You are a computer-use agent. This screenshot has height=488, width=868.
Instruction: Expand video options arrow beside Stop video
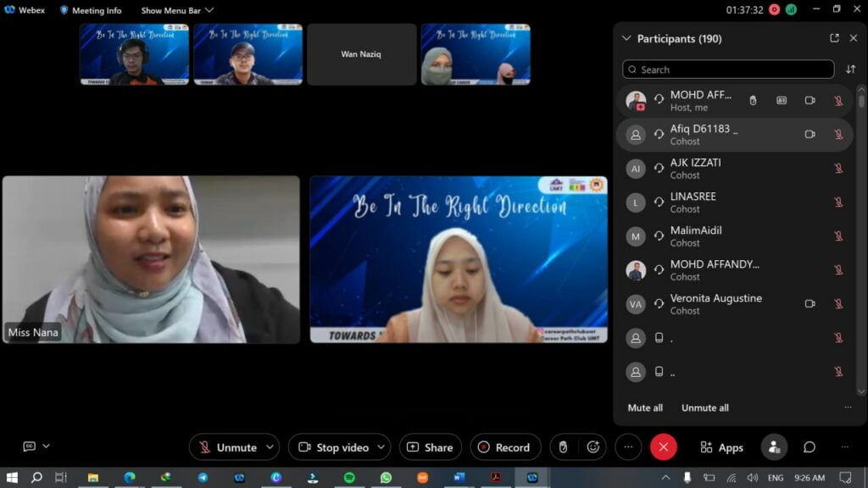tap(382, 446)
